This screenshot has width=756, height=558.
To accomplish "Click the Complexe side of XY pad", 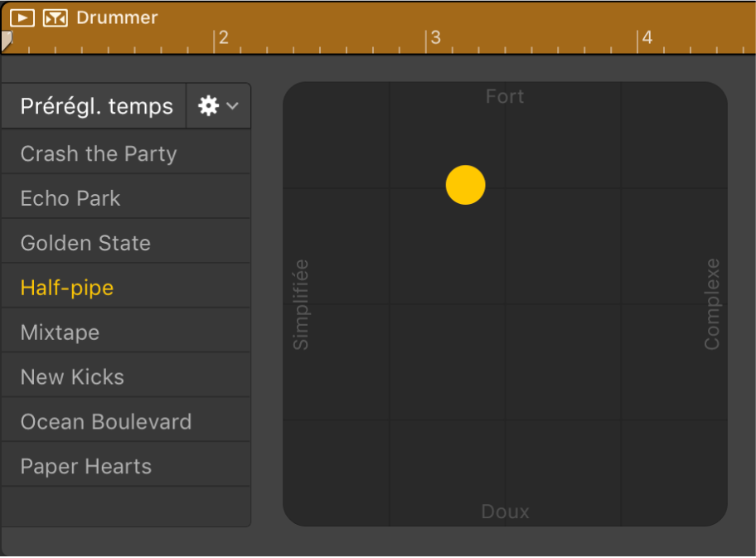I will 711,304.
